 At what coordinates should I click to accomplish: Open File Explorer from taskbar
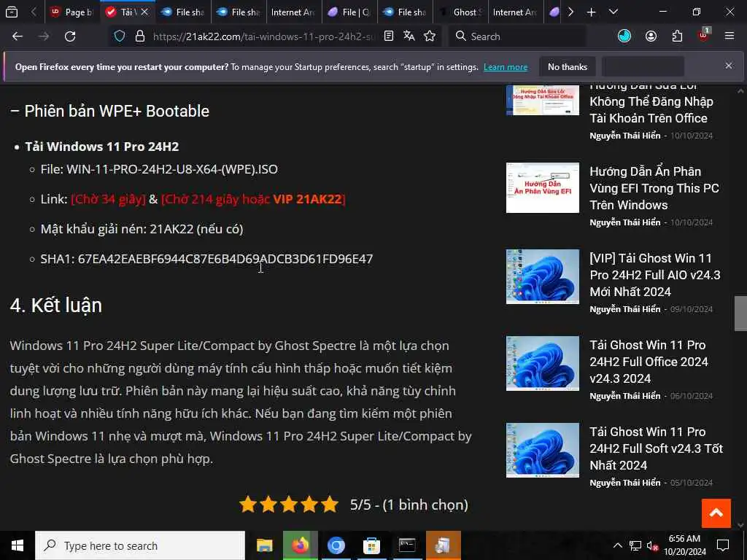click(264, 545)
